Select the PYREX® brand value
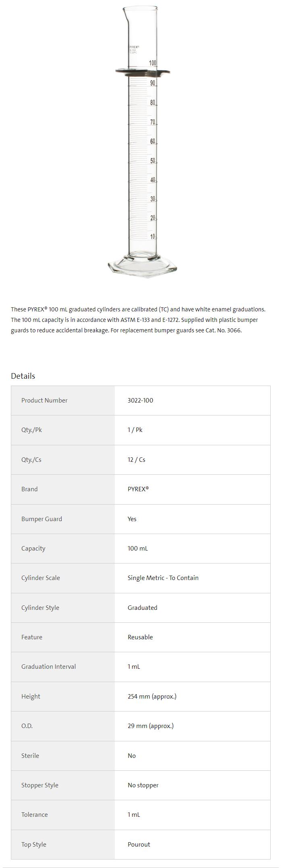This screenshot has width=282, height=868. [138, 489]
